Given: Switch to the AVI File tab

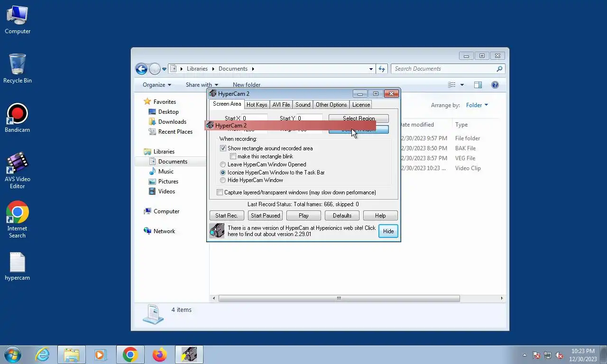Looking at the screenshot, I should [x=281, y=105].
